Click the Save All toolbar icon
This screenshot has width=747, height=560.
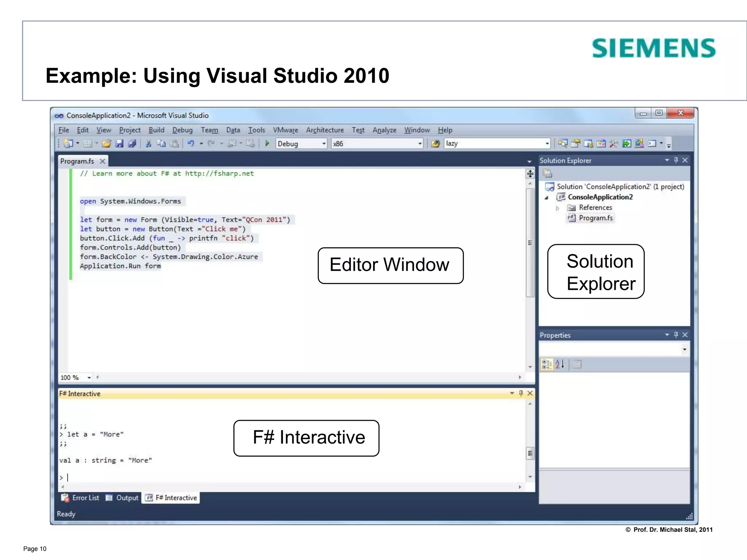pyautogui.click(x=132, y=144)
